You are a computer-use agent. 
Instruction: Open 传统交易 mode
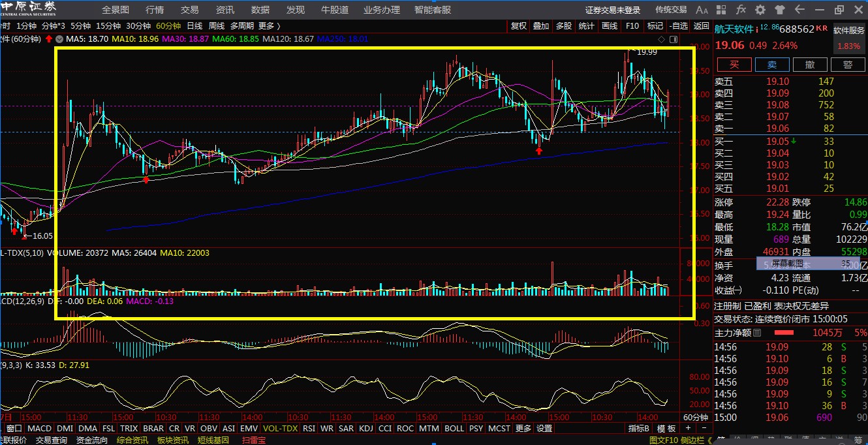pos(671,10)
